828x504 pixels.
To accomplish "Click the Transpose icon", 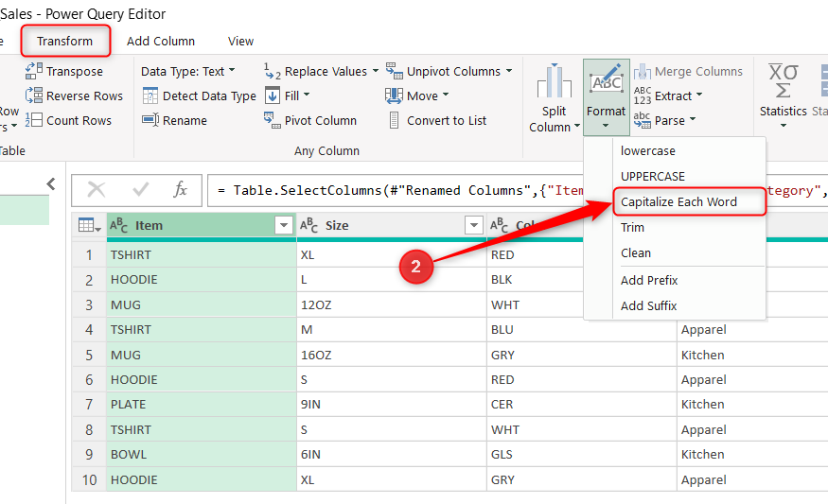I will tap(34, 71).
